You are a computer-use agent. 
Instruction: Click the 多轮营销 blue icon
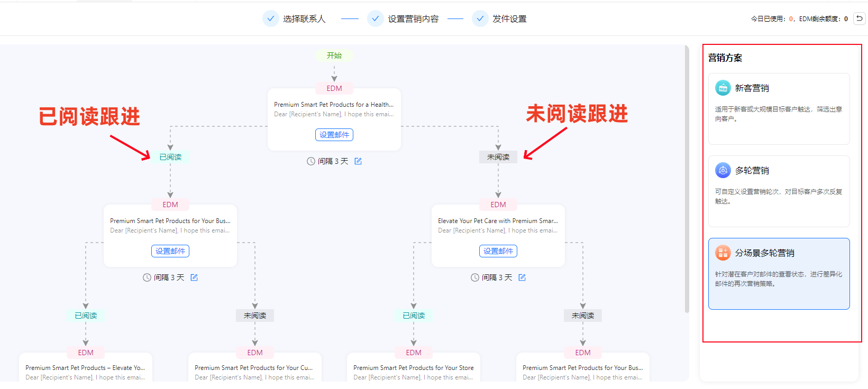[x=723, y=171]
